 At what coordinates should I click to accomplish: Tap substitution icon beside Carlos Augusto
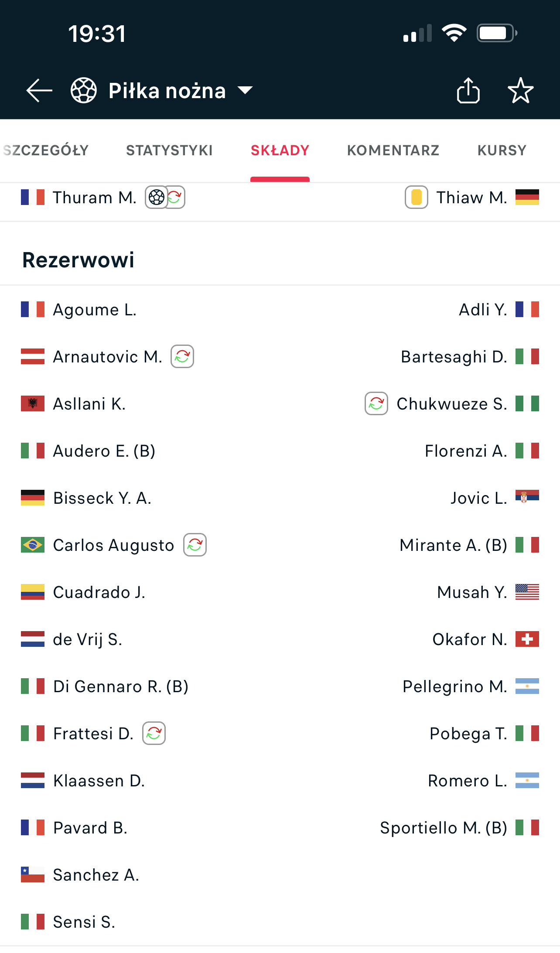pos(195,545)
